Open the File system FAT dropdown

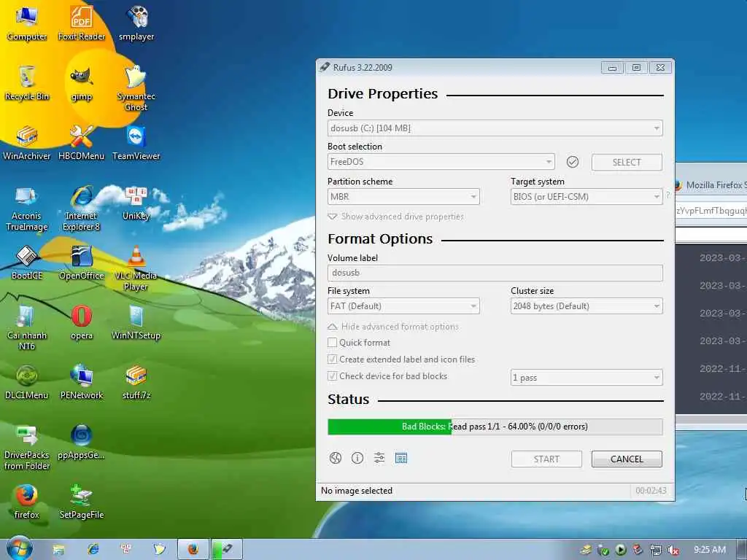coord(403,306)
